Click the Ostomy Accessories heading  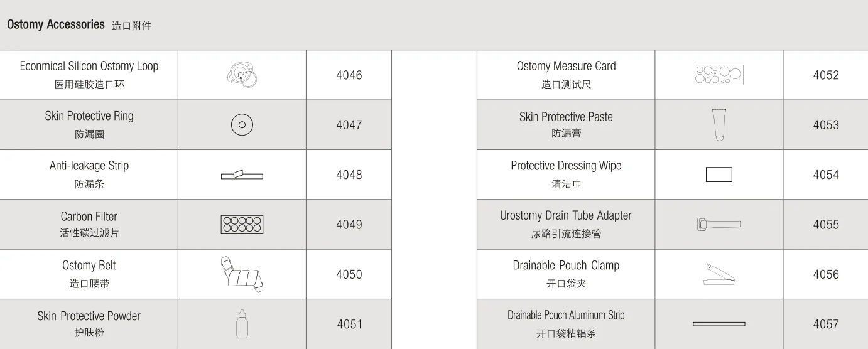click(56, 24)
